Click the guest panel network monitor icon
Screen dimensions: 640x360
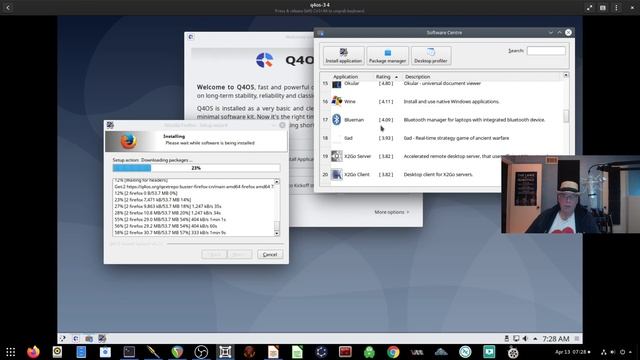click(x=516, y=339)
